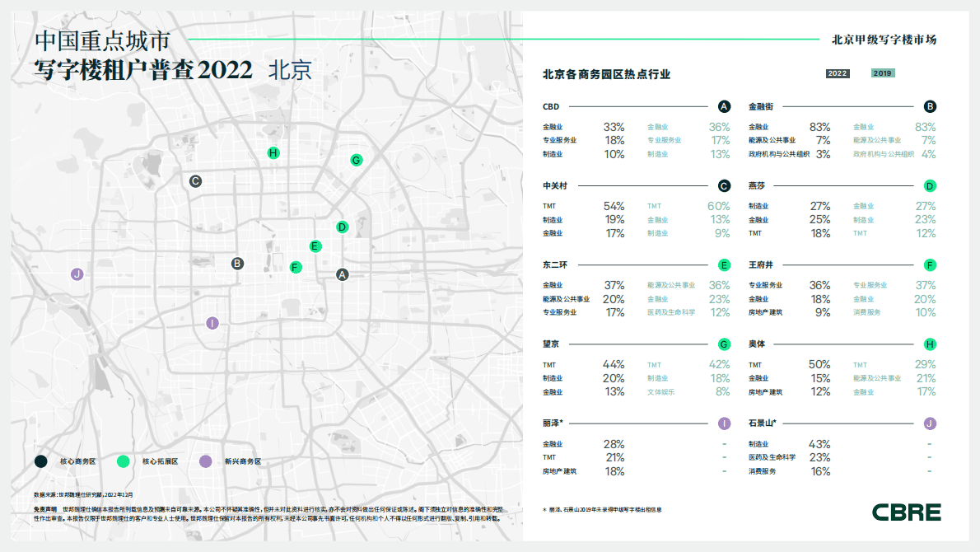Screen dimensions: 980x552
Task: Click the circle A badge beside CBD
Action: click(723, 106)
